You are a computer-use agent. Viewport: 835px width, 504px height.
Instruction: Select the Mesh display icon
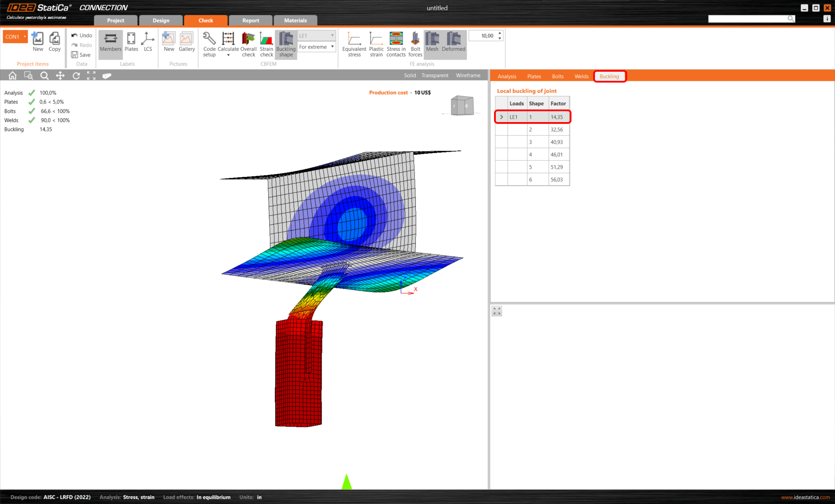coord(432,43)
